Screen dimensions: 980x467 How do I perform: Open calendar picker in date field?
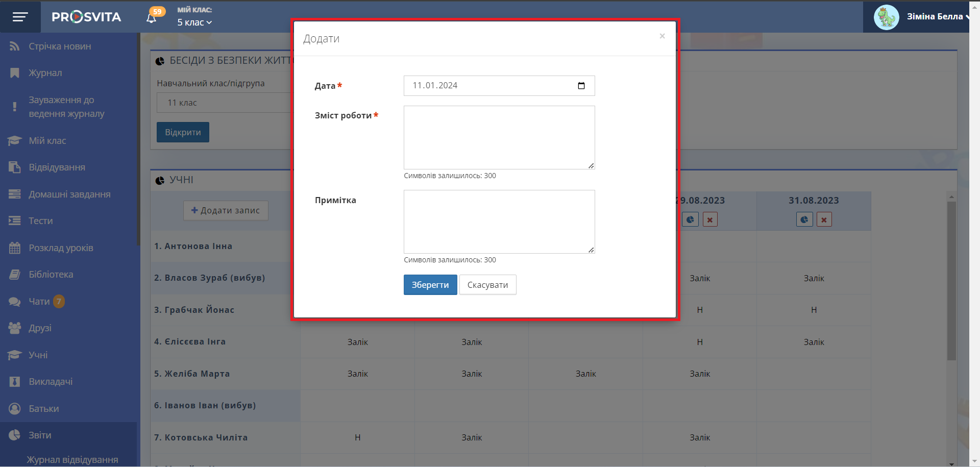581,86
